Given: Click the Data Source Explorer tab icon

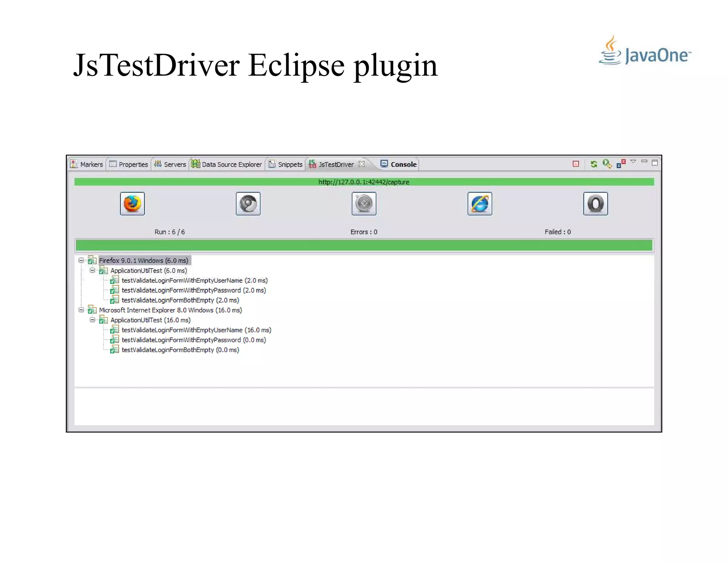Looking at the screenshot, I should 196,164.
